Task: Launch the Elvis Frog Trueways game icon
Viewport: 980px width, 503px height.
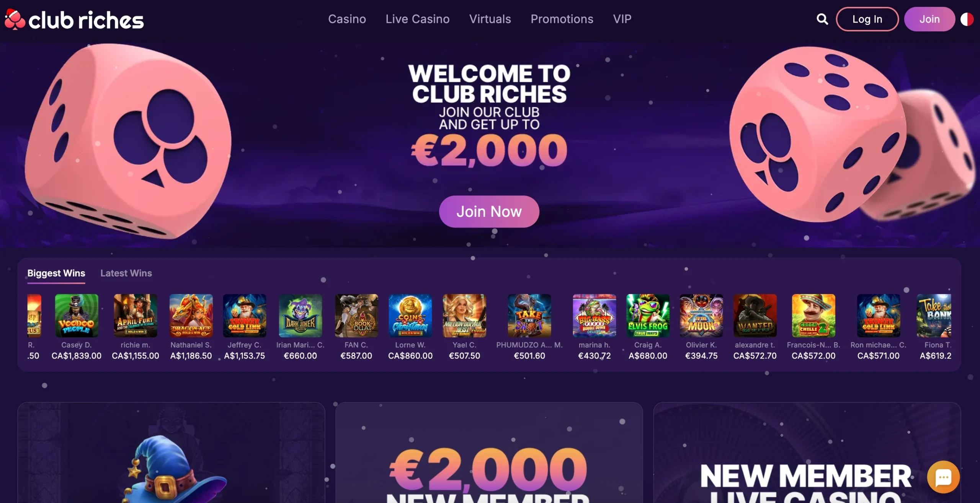Action: pyautogui.click(x=648, y=316)
